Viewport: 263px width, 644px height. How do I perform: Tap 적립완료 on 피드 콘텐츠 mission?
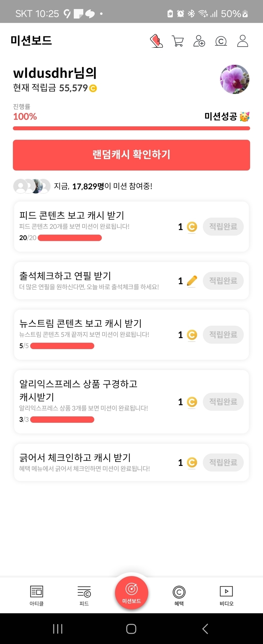(223, 227)
